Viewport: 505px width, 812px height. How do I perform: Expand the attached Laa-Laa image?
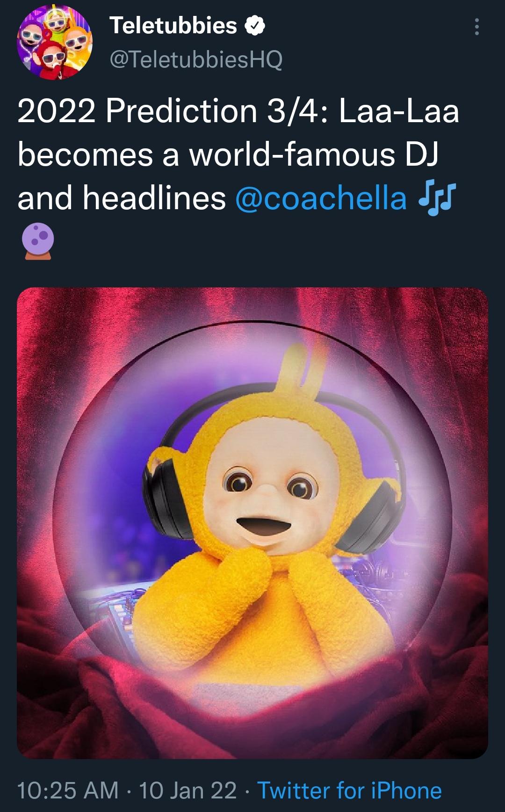pyautogui.click(x=252, y=524)
